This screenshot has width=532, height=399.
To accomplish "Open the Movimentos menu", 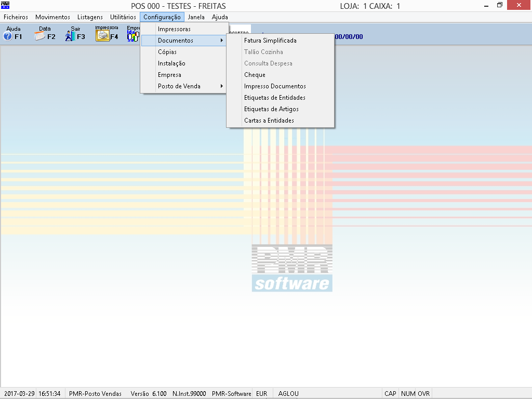I will click(52, 17).
